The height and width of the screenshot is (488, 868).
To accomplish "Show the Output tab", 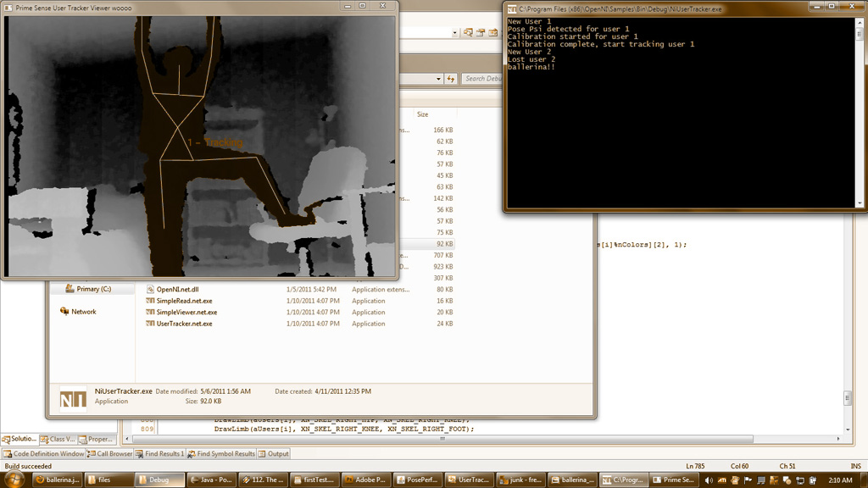I will [274, 454].
